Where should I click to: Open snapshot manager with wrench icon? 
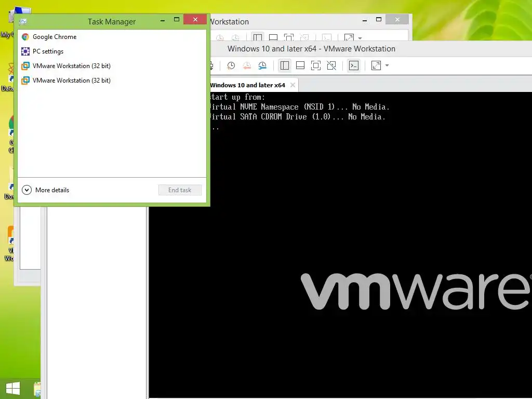coord(262,65)
